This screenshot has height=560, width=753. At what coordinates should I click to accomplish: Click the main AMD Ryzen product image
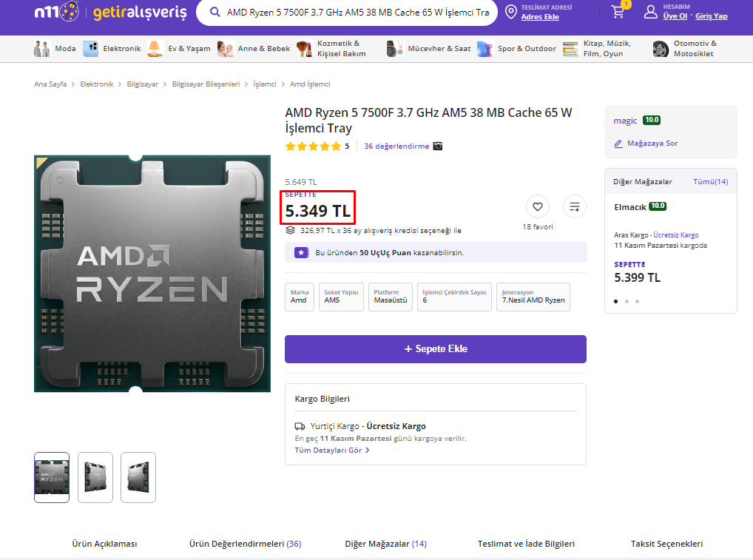click(152, 274)
